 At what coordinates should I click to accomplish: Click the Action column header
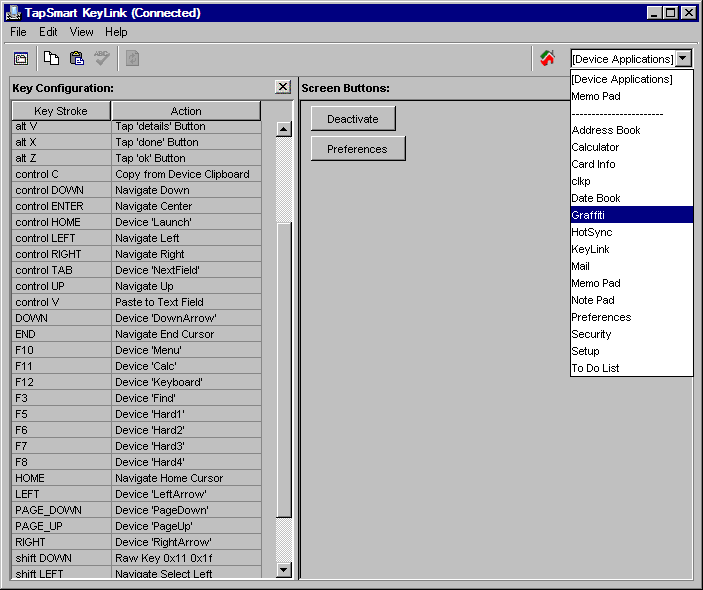click(x=186, y=111)
